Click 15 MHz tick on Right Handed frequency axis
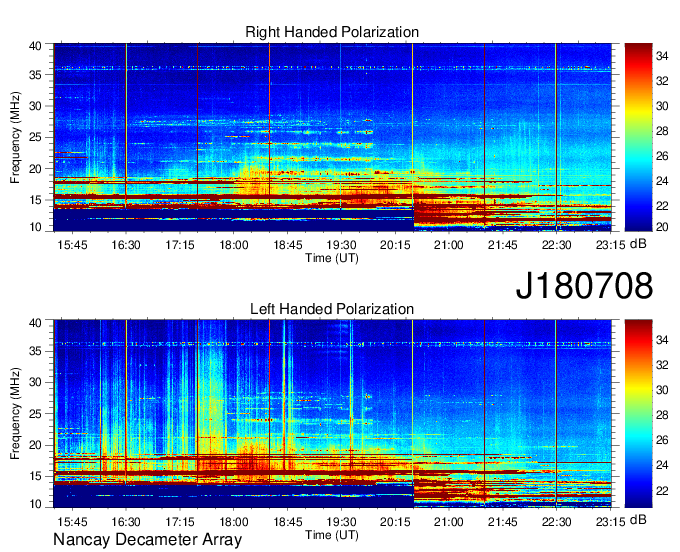 pos(35,200)
